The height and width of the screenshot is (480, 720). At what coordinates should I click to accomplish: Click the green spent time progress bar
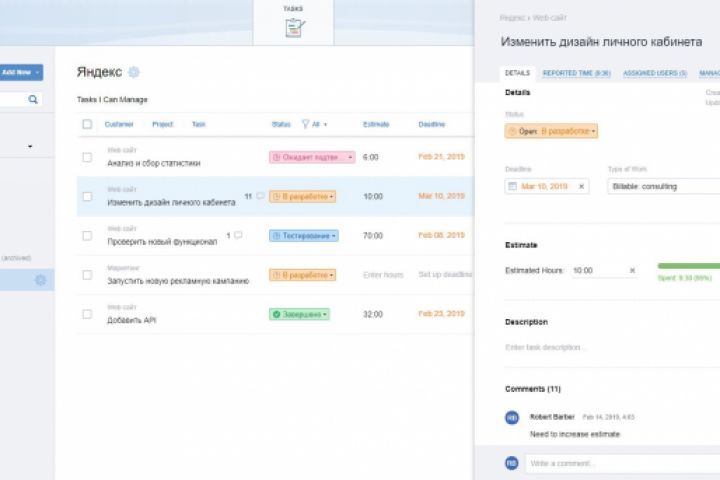(x=689, y=266)
